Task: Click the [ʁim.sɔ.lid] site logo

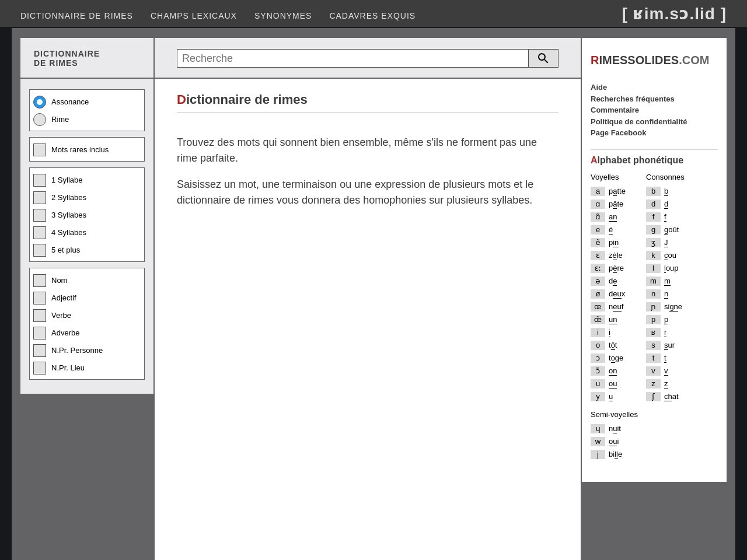Action: click(x=674, y=14)
